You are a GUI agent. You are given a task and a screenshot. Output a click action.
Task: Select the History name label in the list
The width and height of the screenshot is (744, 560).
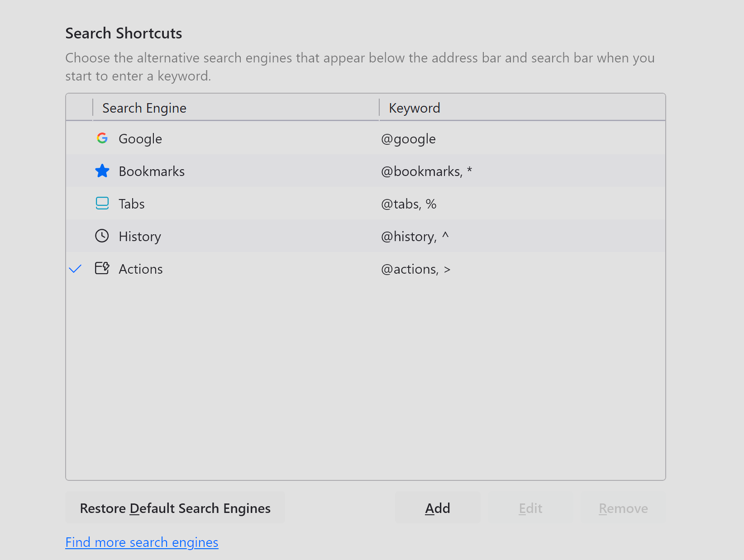140,237
